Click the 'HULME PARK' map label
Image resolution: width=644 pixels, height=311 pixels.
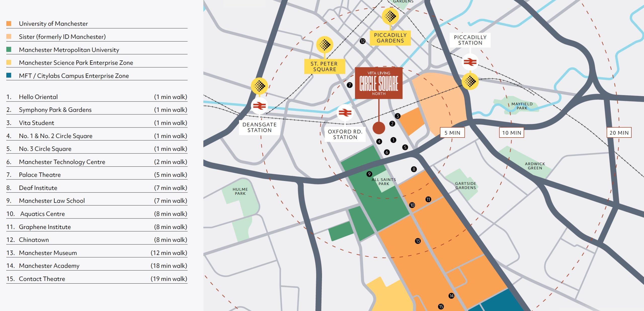tap(240, 191)
